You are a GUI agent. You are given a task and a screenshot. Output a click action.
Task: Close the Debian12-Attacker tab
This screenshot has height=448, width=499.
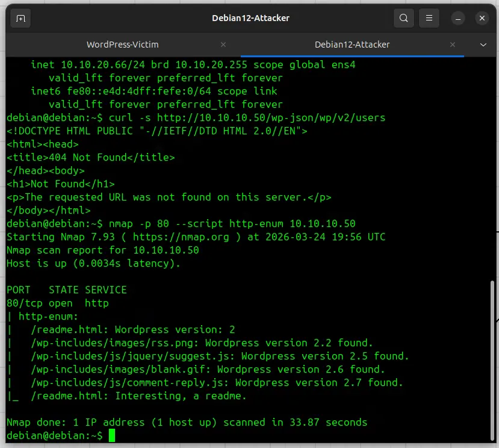tap(452, 45)
